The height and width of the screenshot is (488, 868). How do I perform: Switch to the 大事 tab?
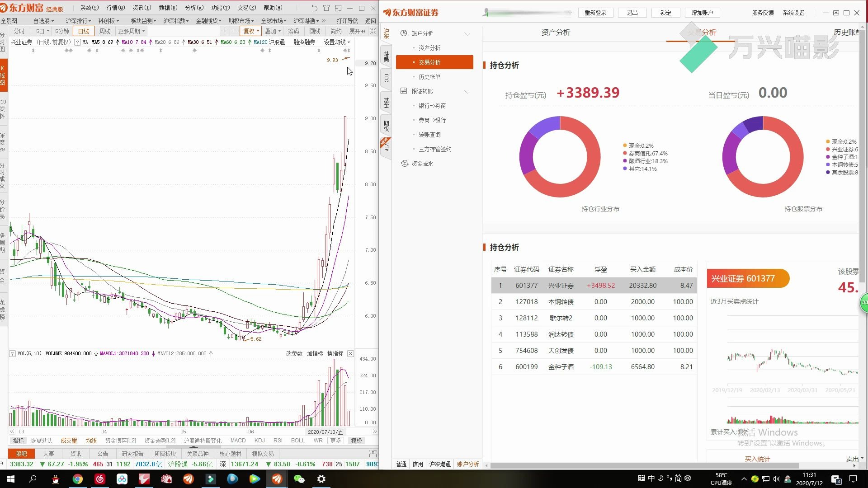48,454
